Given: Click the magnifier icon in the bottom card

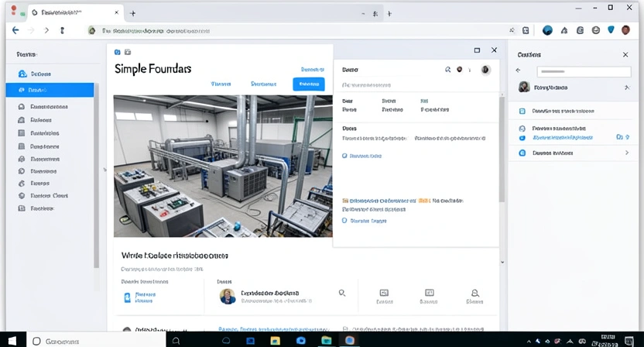Looking at the screenshot, I should point(341,293).
